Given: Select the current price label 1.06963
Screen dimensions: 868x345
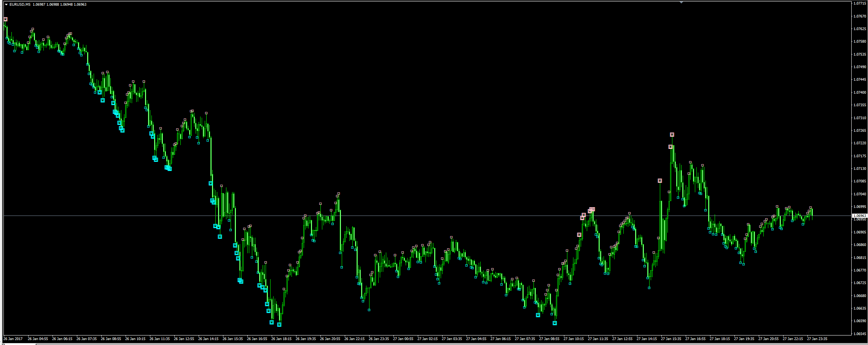Looking at the screenshot, I should (859, 216).
